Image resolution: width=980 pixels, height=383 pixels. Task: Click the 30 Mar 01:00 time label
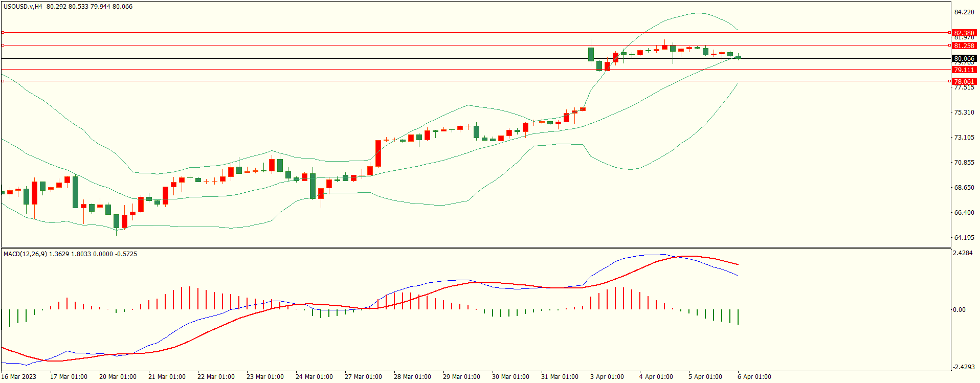[510, 377]
